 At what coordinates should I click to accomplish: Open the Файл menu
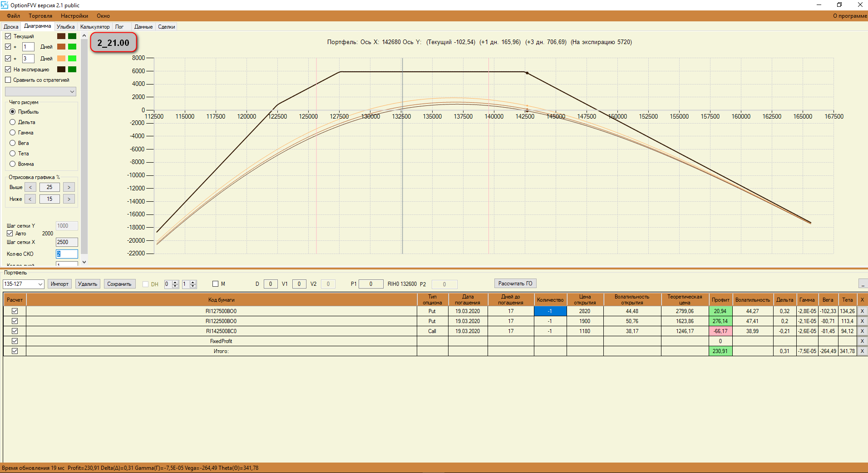pyautogui.click(x=14, y=16)
